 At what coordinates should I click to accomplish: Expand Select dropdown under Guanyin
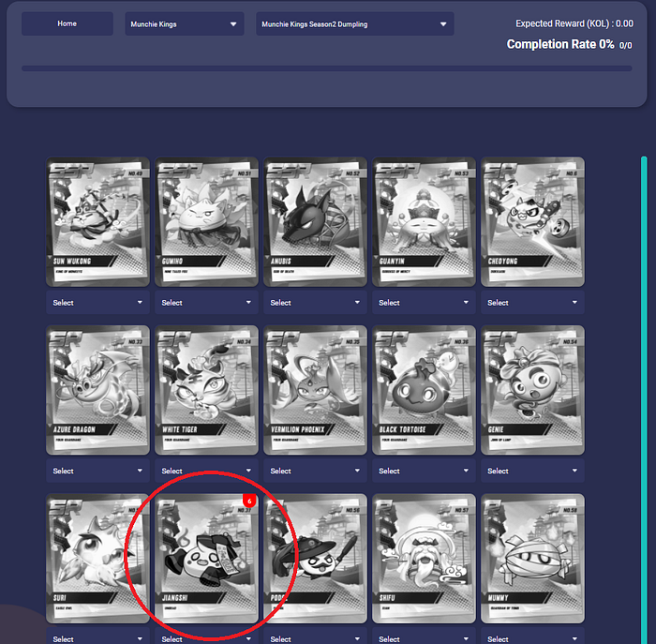pos(424,303)
